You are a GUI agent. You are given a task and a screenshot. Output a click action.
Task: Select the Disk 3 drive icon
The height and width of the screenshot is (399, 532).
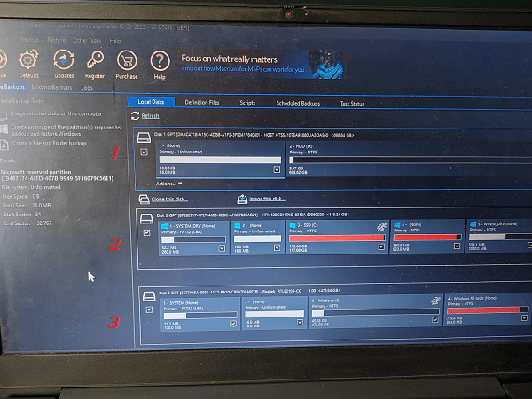pos(149,296)
